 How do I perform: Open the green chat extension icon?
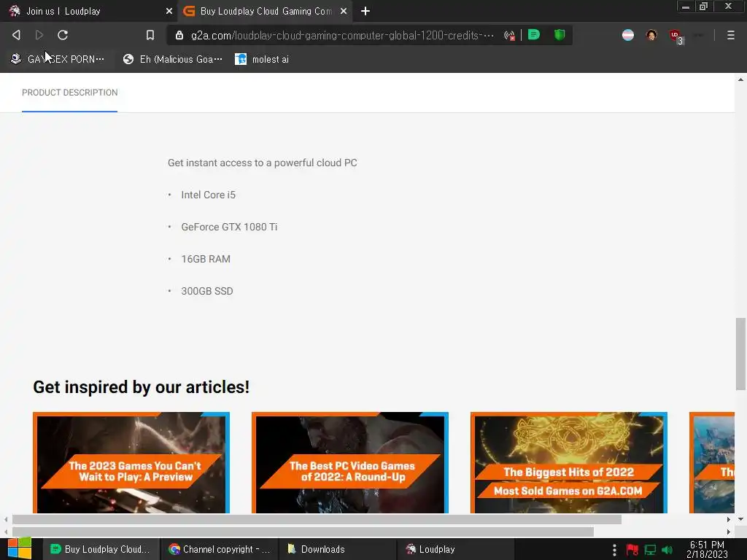click(534, 35)
